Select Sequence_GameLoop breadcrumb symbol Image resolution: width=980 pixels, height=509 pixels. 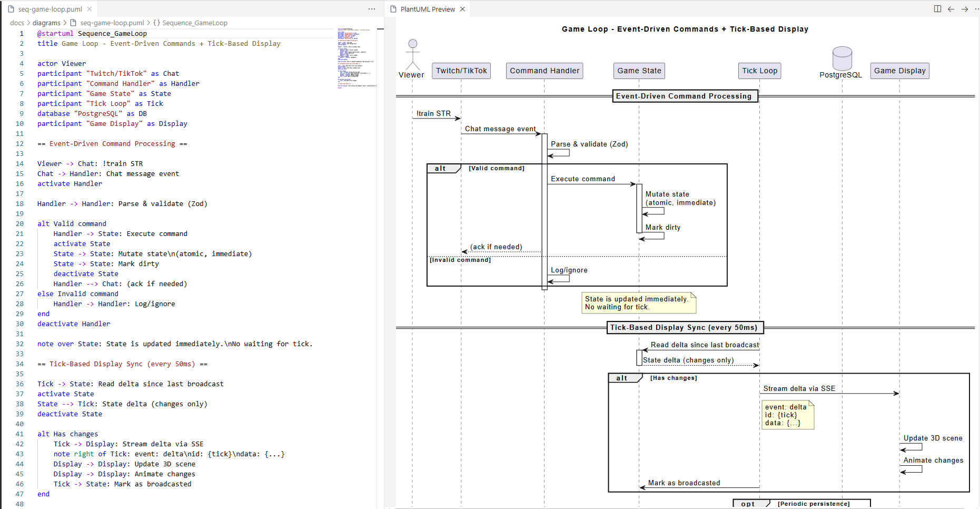(195, 23)
